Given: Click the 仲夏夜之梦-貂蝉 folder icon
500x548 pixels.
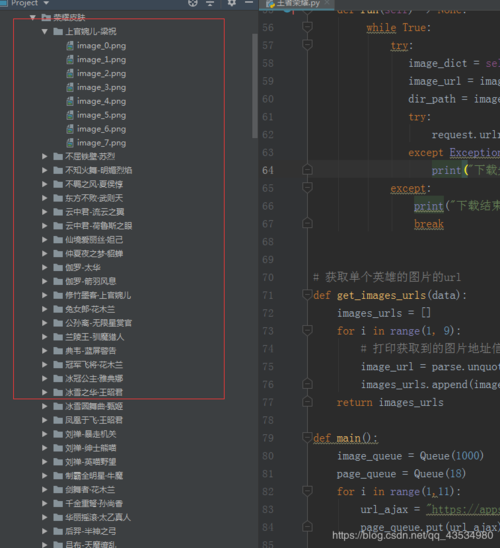Looking at the screenshot, I should [58, 254].
